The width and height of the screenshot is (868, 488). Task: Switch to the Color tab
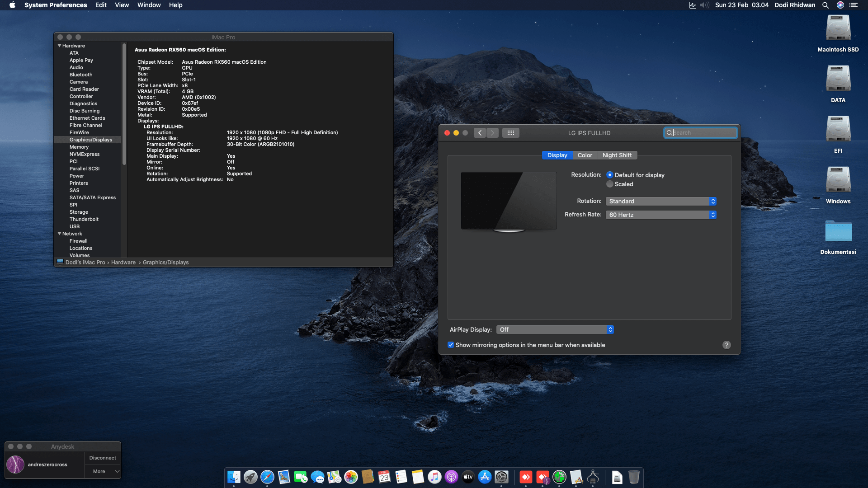pyautogui.click(x=585, y=155)
